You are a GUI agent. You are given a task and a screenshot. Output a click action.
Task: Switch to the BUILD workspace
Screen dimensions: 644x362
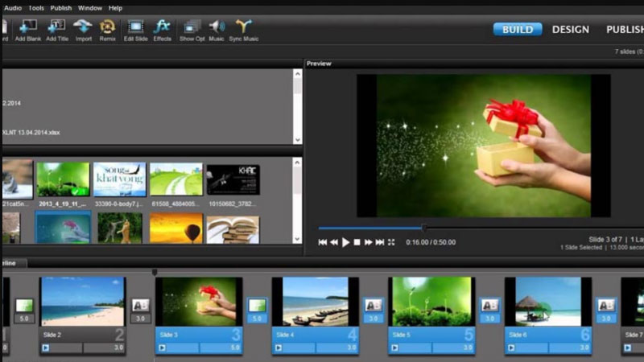[x=518, y=29]
